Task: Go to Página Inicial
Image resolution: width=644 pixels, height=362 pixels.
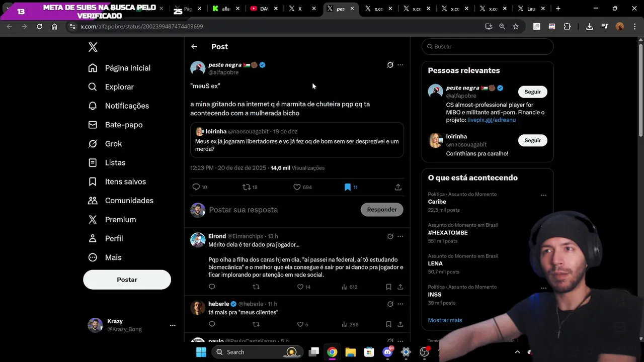Action: tap(120, 68)
